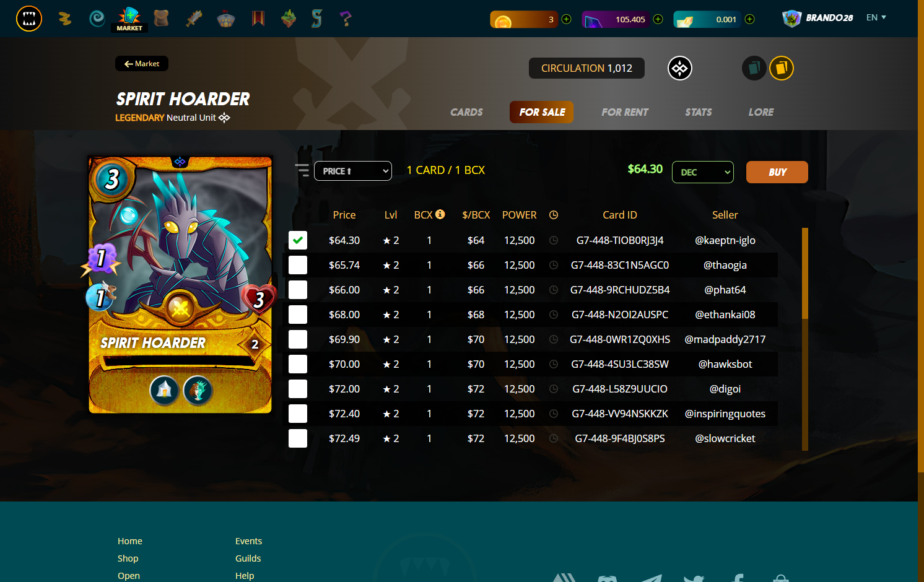Open the Home footer link
The width and height of the screenshot is (924, 582).
tap(130, 541)
